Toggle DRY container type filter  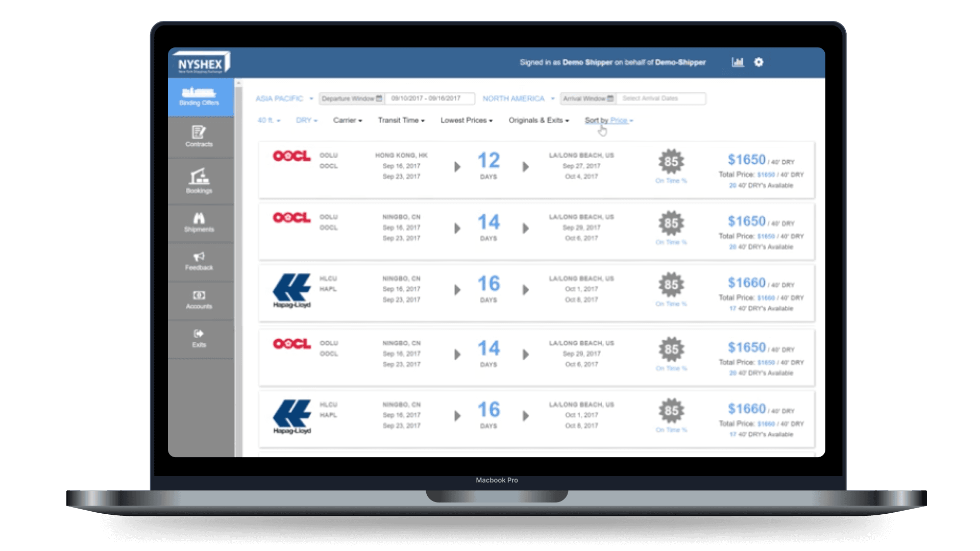[x=304, y=120]
